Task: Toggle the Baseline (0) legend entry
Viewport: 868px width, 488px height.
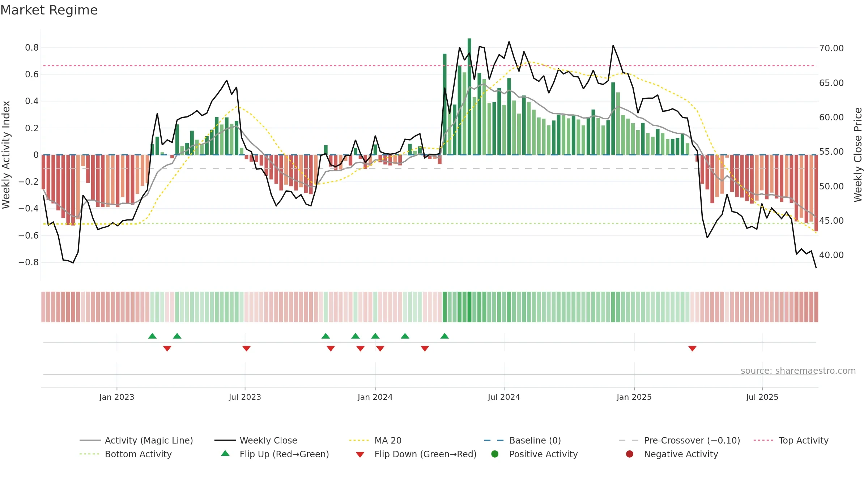Action: point(522,440)
